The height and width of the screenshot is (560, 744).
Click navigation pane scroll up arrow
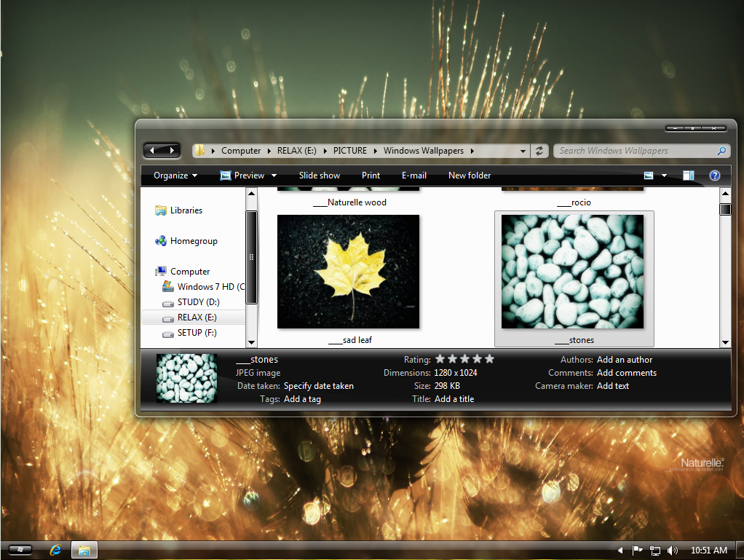[x=251, y=193]
